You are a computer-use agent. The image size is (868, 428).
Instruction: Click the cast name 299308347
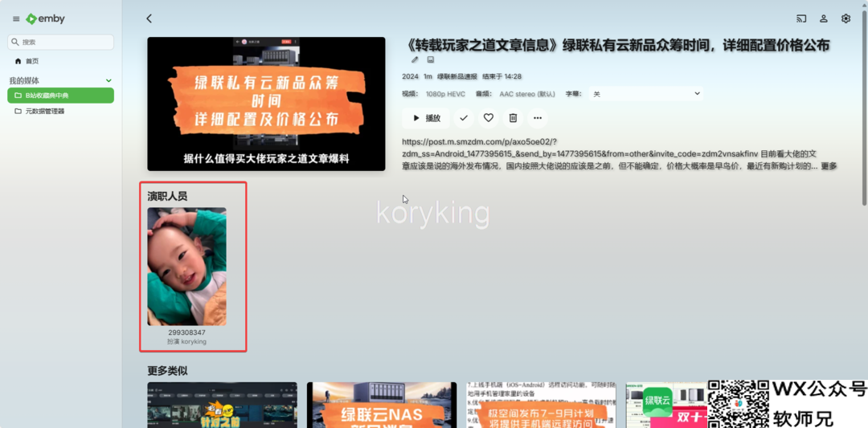186,333
